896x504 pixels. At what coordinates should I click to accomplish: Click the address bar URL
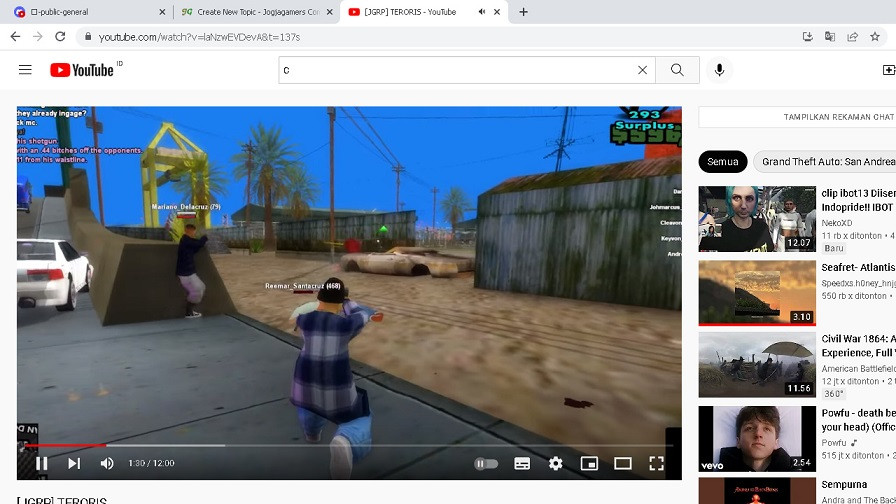click(199, 37)
